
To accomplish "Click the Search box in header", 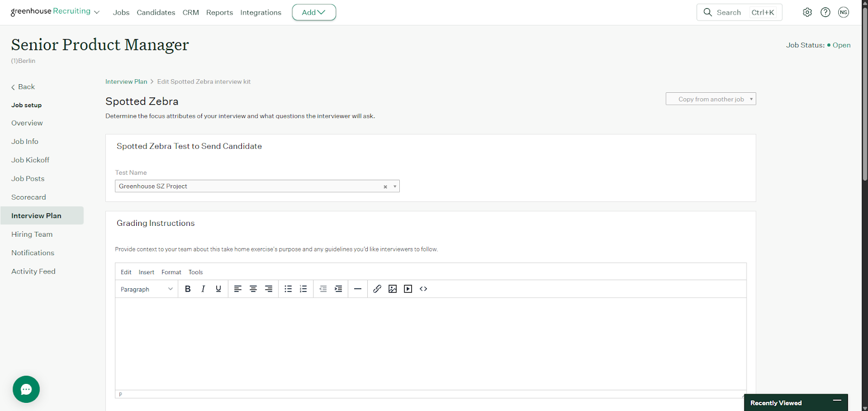I will click(x=739, y=12).
